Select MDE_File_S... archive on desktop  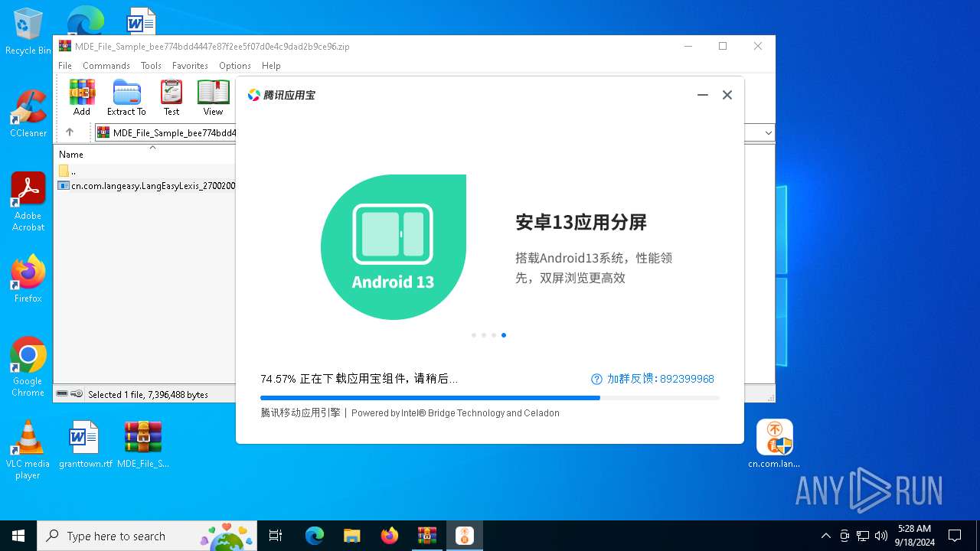point(143,444)
